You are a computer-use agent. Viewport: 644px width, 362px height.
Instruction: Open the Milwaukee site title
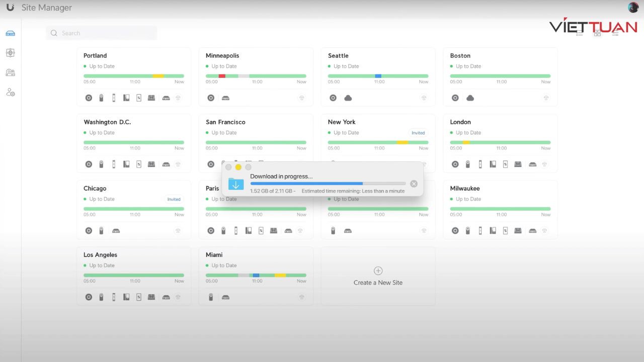click(465, 189)
